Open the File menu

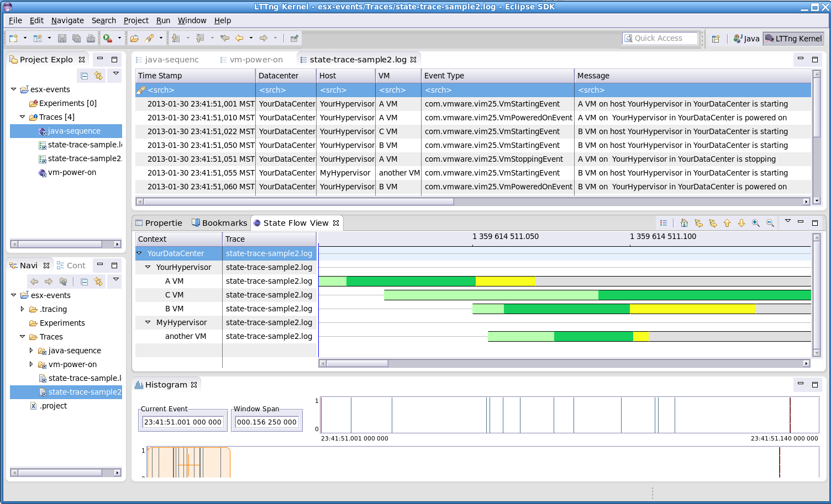[15, 20]
